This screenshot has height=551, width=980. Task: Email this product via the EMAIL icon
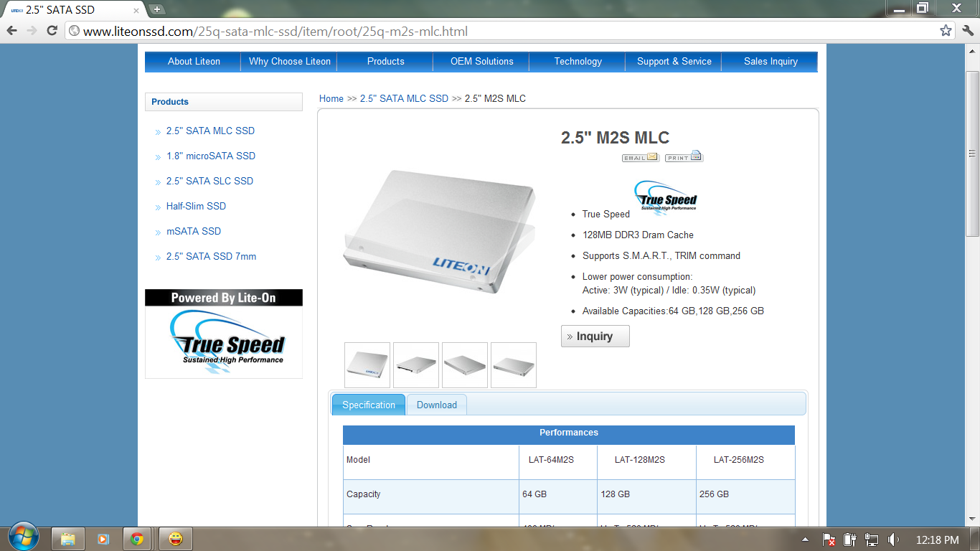point(640,157)
